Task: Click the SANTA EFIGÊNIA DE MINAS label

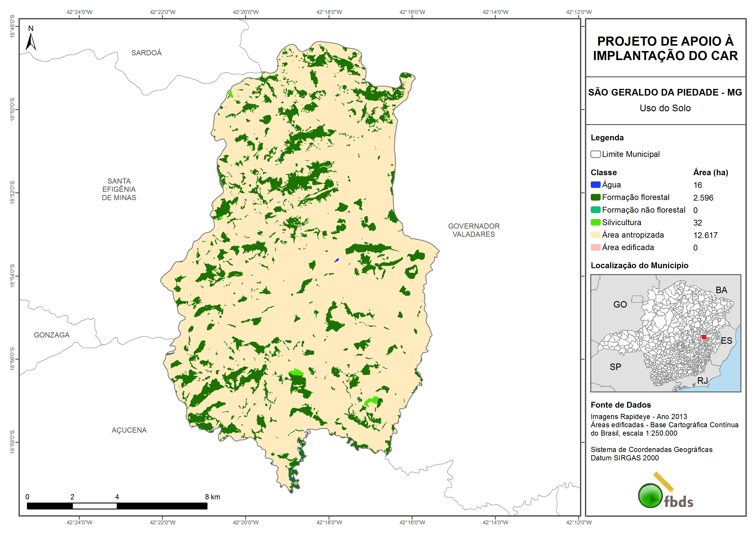Action: tap(119, 189)
